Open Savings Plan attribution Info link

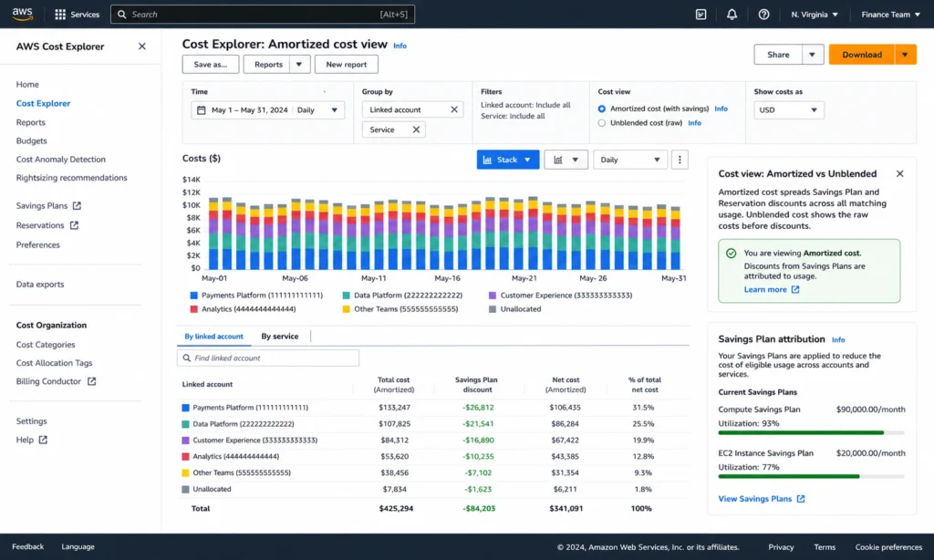coord(838,339)
